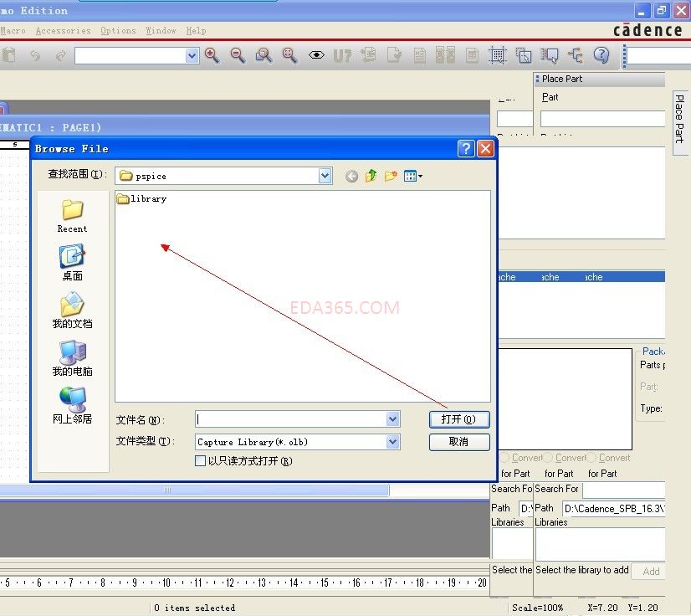This screenshot has width=691, height=616.
Task: Click the U? annotate icon
Action: (342, 55)
